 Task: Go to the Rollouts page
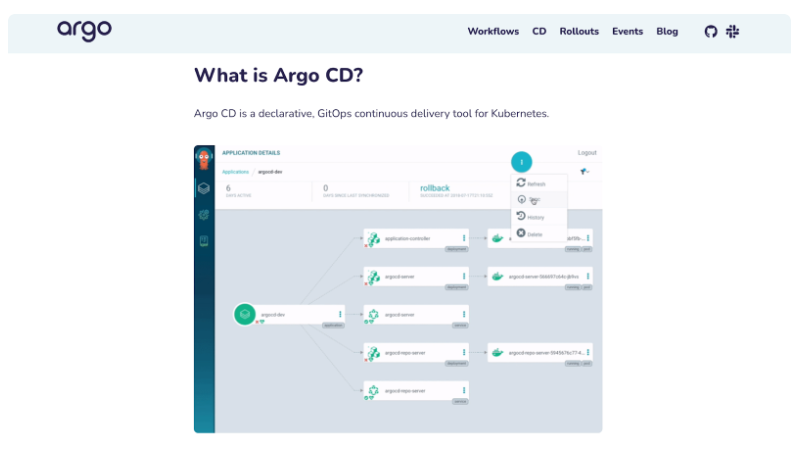tap(579, 31)
